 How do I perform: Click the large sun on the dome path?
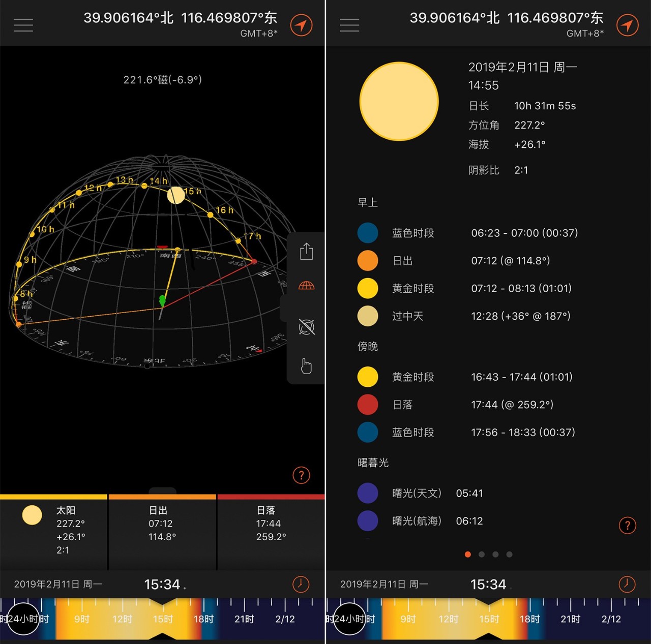coord(176,195)
